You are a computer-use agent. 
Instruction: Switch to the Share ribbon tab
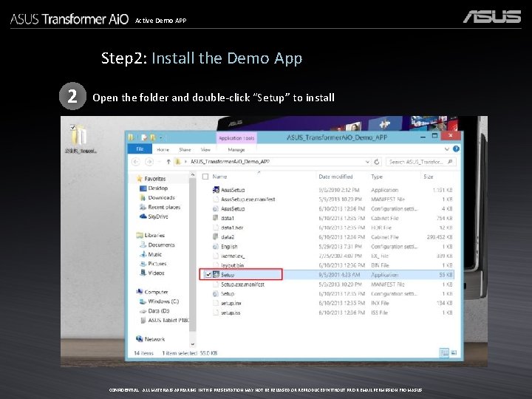pyautogui.click(x=185, y=149)
